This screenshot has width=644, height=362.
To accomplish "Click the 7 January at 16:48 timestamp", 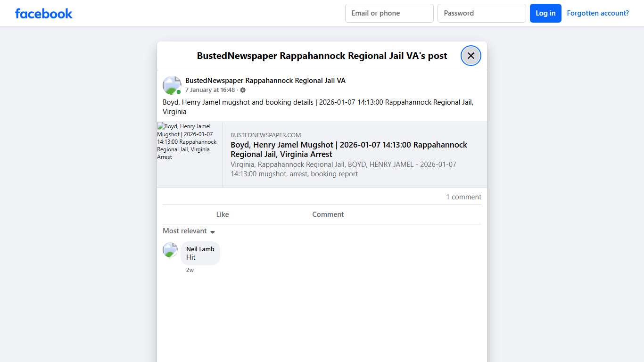I will point(210,90).
